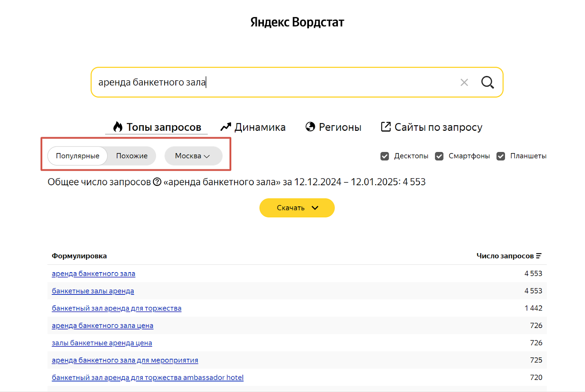The height and width of the screenshot is (392, 585).
Task: Uncheck the Смартфоны checkbox
Action: 439,156
